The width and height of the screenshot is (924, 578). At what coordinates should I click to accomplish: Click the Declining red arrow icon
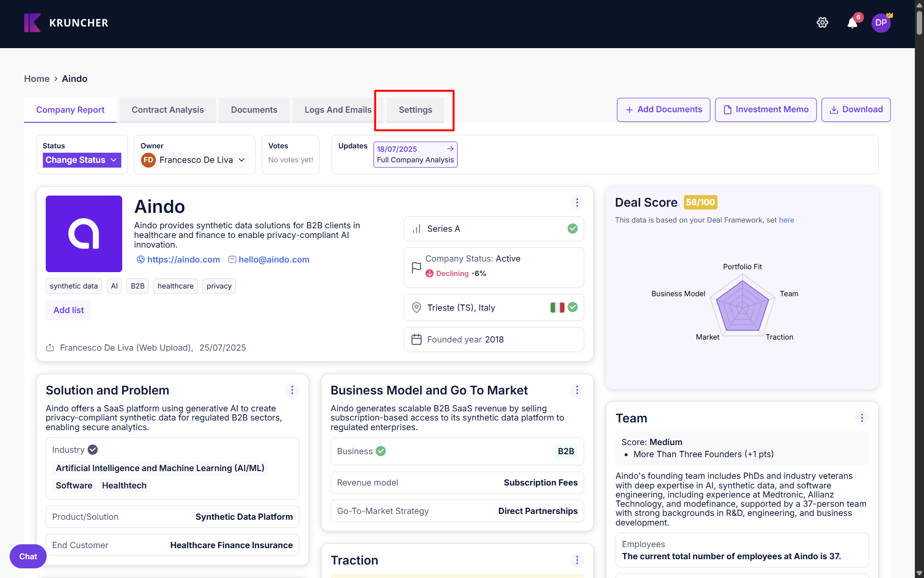[430, 274]
